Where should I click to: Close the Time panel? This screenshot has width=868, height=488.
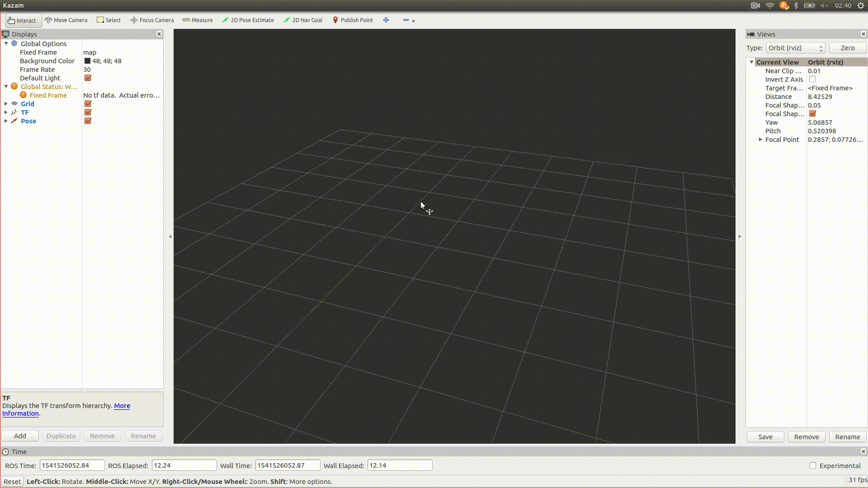tap(863, 451)
